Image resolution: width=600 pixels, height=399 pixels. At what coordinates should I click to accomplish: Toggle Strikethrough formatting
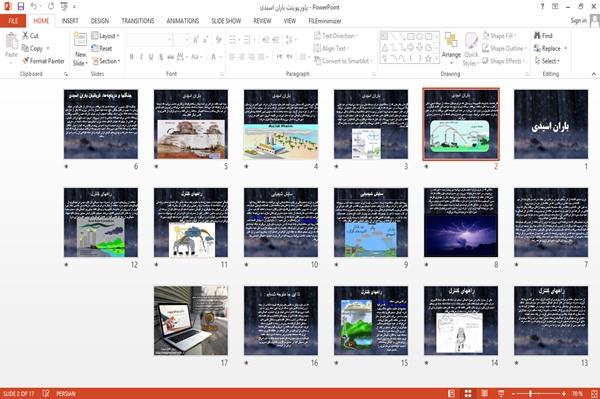coord(171,57)
